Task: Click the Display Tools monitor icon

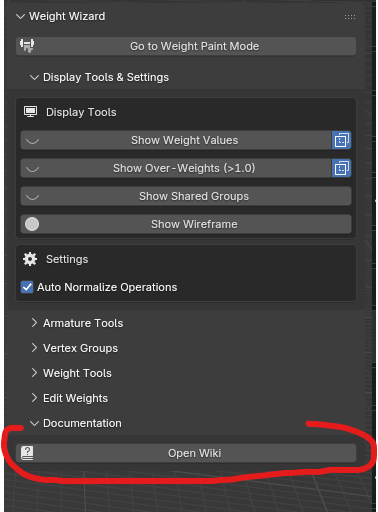Action: coord(30,112)
